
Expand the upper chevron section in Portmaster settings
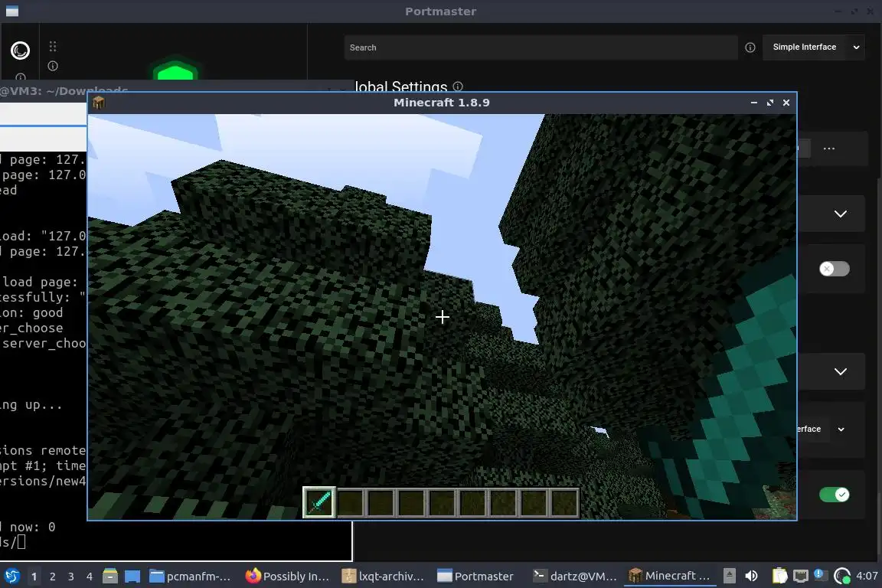tap(841, 214)
